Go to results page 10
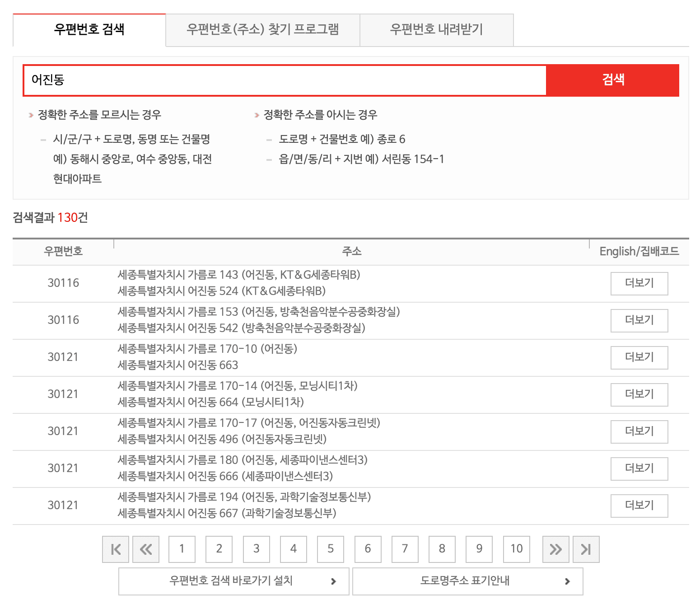This screenshot has height=609, width=700. point(516,549)
